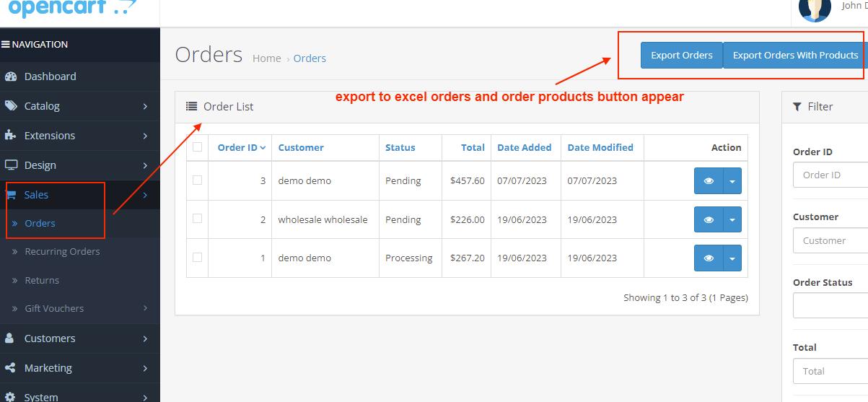Open Recurring Orders in sidebar
This screenshot has width=868, height=402.
(x=62, y=252)
